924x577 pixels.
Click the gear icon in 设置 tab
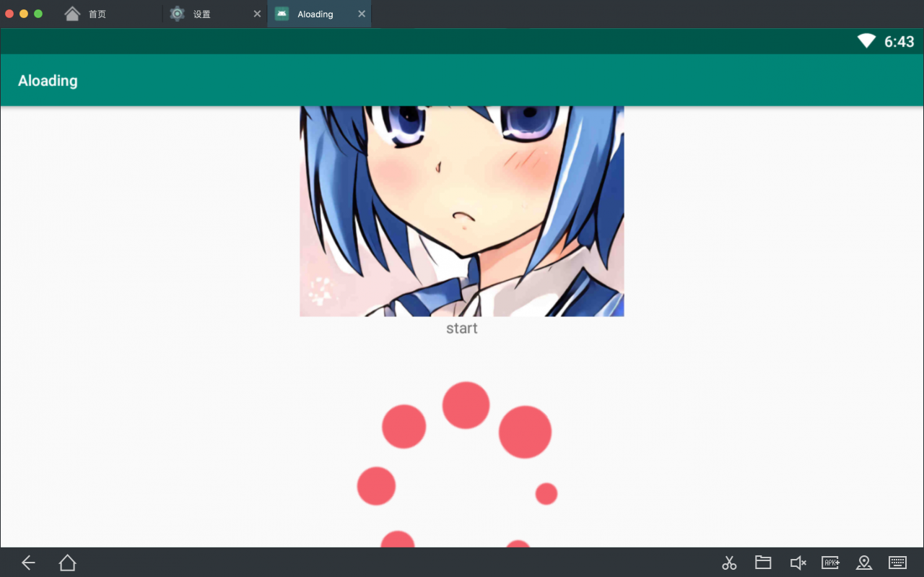coord(178,14)
